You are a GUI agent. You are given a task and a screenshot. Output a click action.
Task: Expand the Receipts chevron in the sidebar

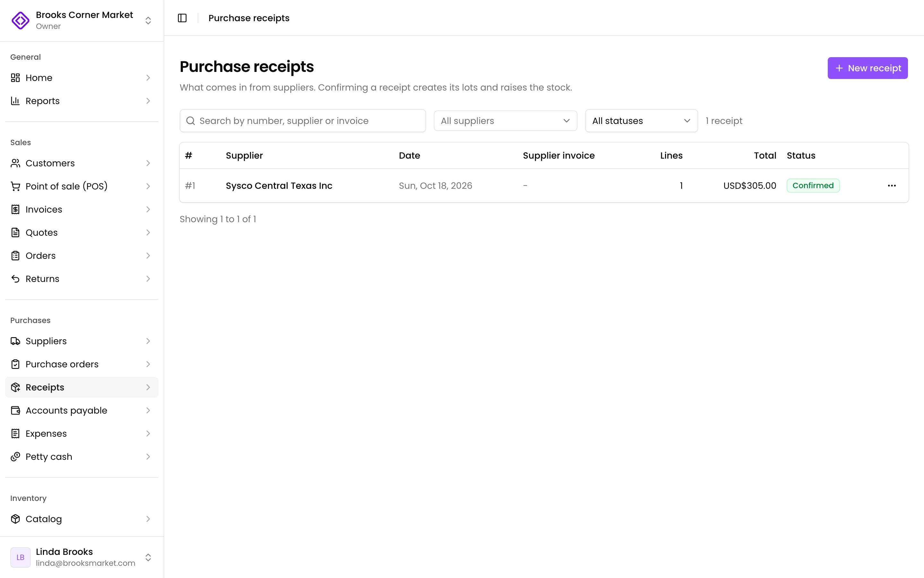148,387
